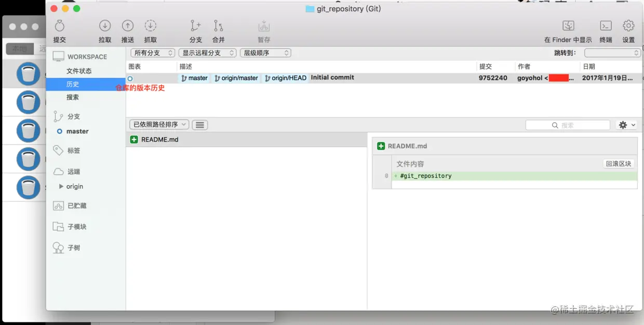Open the repository in Finder
Viewport: 644px width, 325px height.
point(568,25)
